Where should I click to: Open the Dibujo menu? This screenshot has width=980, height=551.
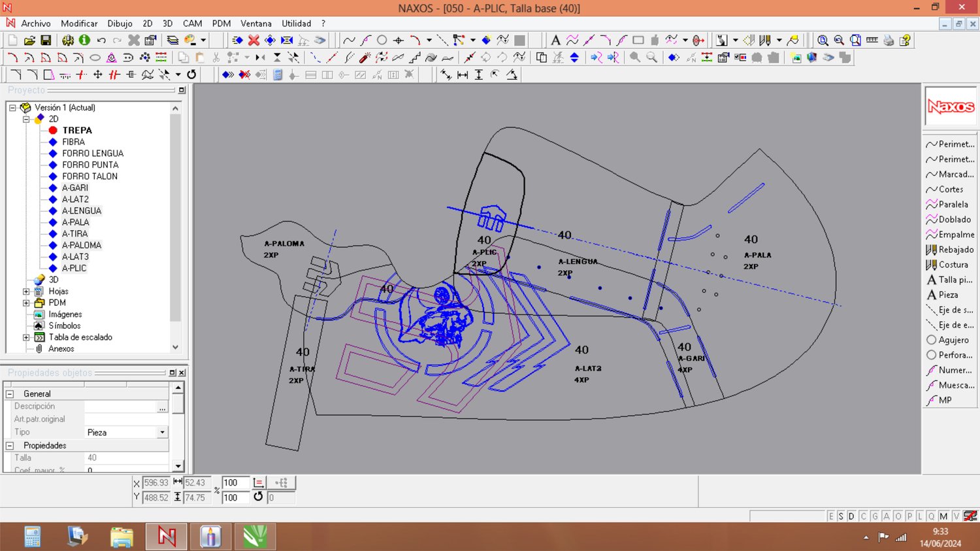120,24
